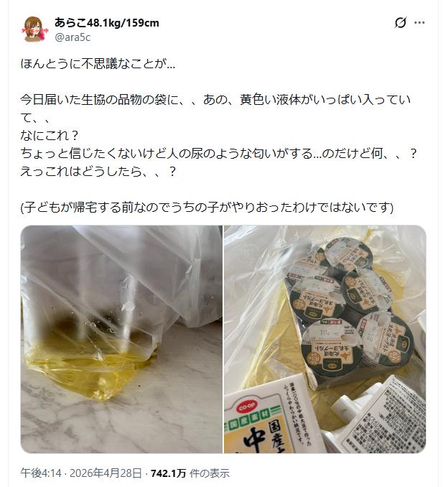Click the あらこ profile avatar picture
Image resolution: width=448 pixels, height=487 pixels.
(x=34, y=29)
